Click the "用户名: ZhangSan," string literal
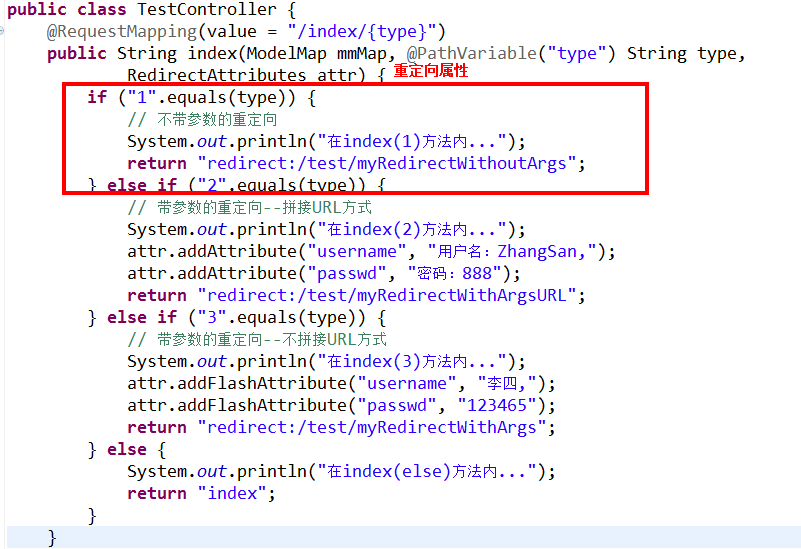The height and width of the screenshot is (549, 801). tap(512, 251)
